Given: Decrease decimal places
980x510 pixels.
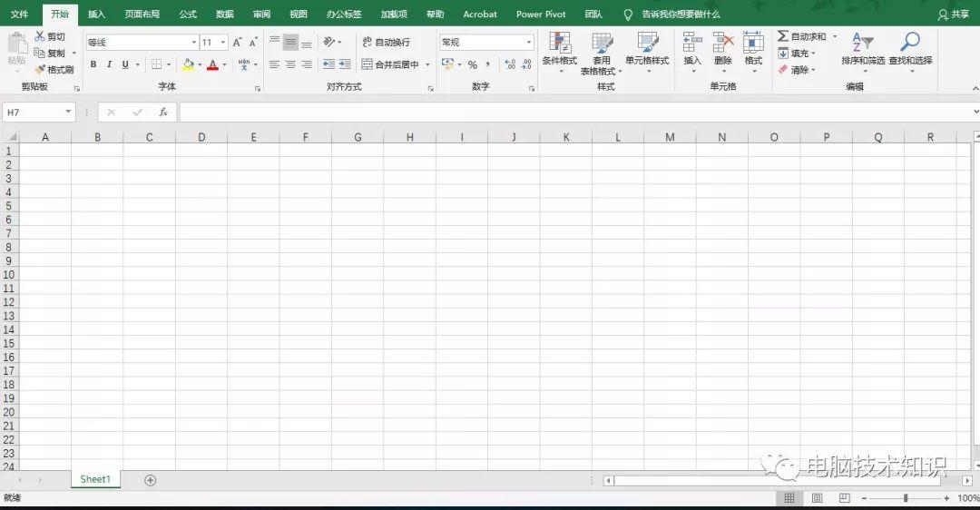Looking at the screenshot, I should pyautogui.click(x=526, y=64).
